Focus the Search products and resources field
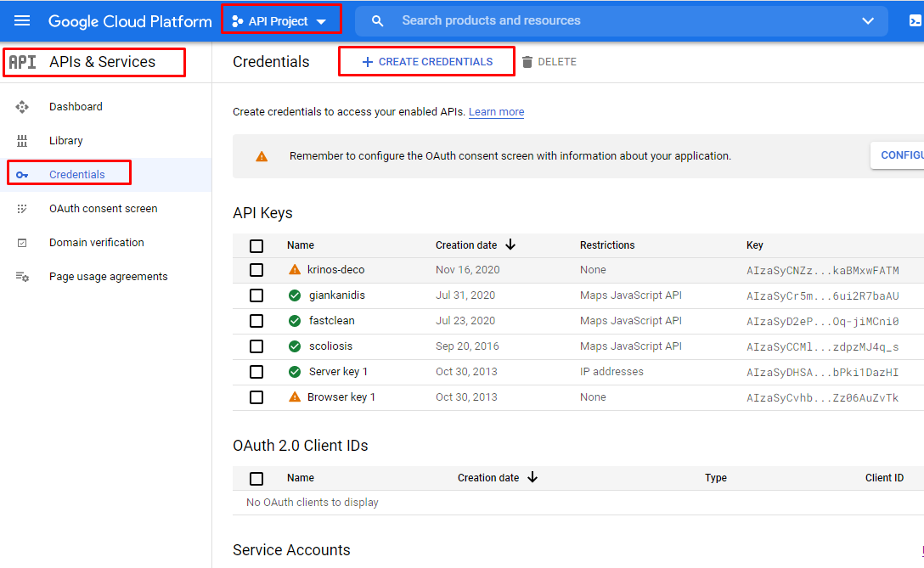 [x=622, y=21]
